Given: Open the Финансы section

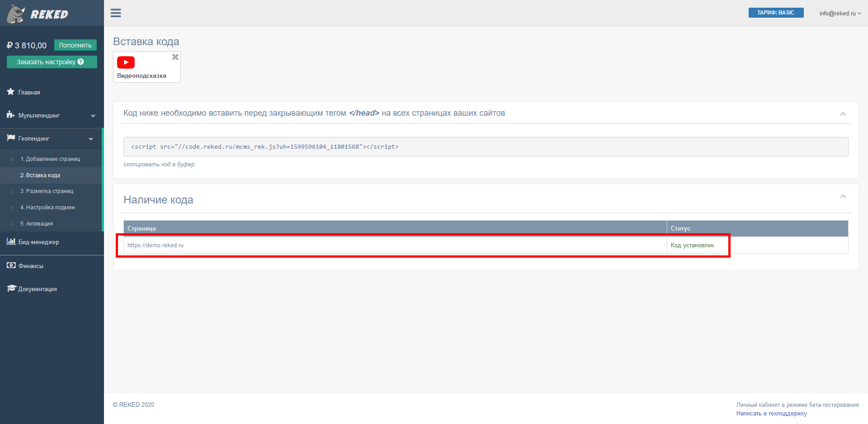Looking at the screenshot, I should click(52, 266).
